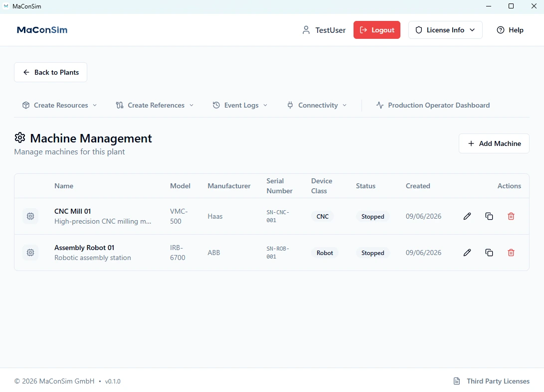This screenshot has height=392, width=544.
Task: Click the License Info shield icon
Action: 419,30
